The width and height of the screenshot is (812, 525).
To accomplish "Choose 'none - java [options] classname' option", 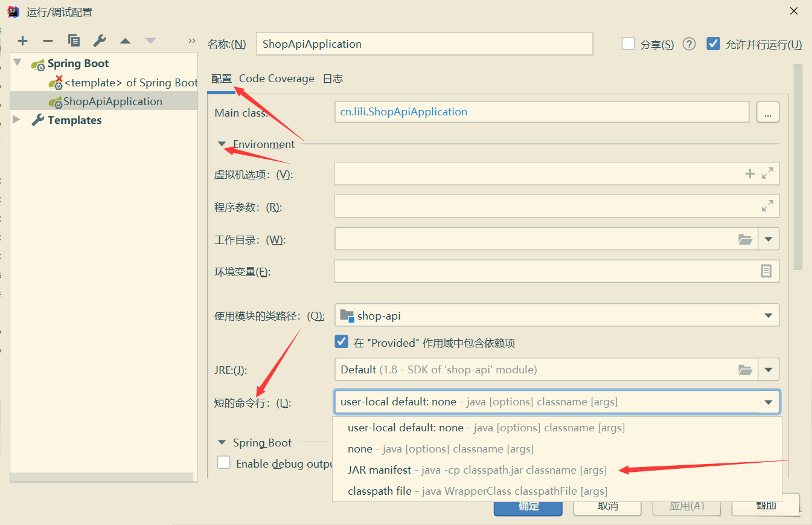I will tap(557, 449).
